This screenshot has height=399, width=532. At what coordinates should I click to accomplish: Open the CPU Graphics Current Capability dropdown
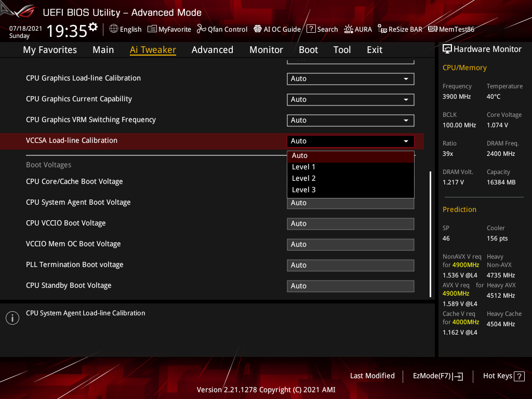point(350,99)
